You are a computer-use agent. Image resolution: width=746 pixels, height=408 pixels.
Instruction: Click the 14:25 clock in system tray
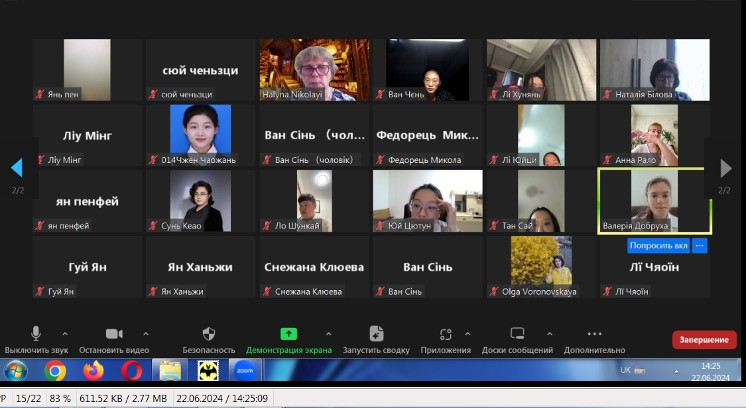click(710, 366)
